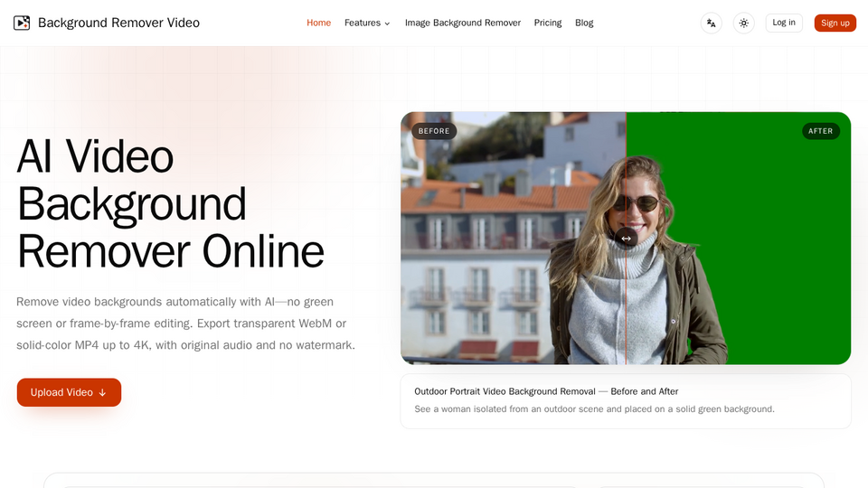This screenshot has width=868, height=488.
Task: Open Image Background Remover page
Action: tap(463, 23)
